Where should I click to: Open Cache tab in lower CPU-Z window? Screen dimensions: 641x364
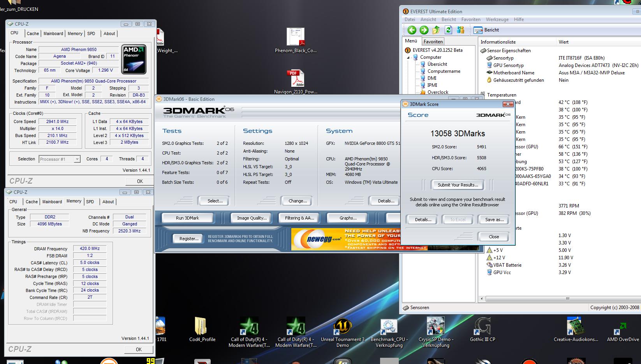click(32, 202)
